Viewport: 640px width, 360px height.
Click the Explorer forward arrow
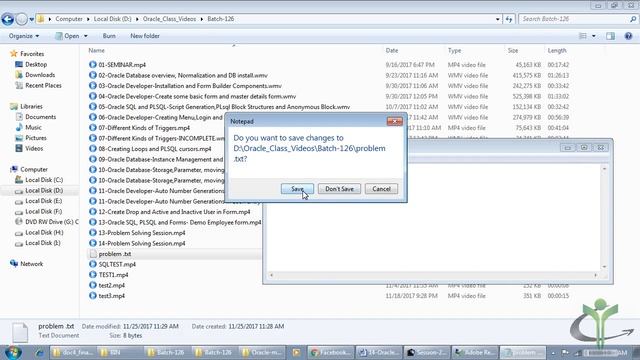pyautogui.click(x=22, y=19)
